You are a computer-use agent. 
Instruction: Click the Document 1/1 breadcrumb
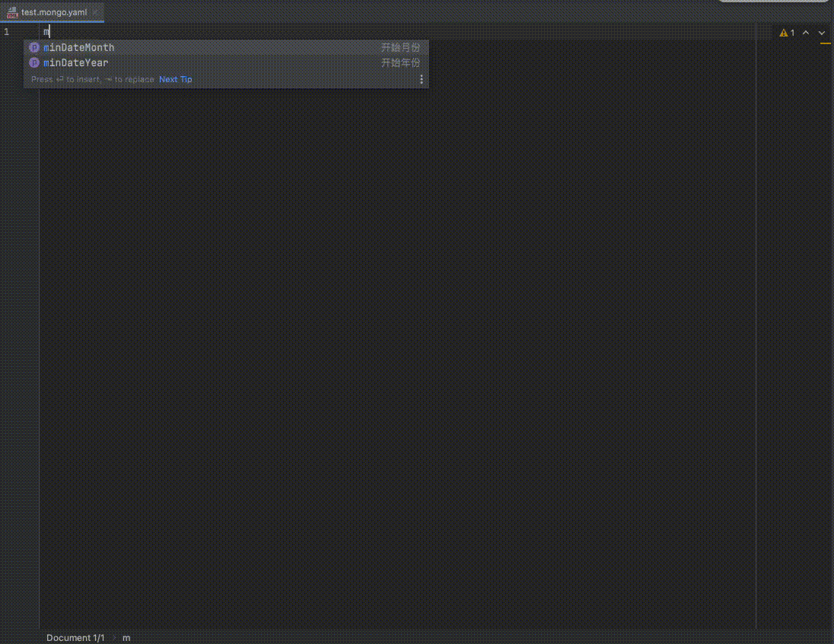(x=75, y=638)
